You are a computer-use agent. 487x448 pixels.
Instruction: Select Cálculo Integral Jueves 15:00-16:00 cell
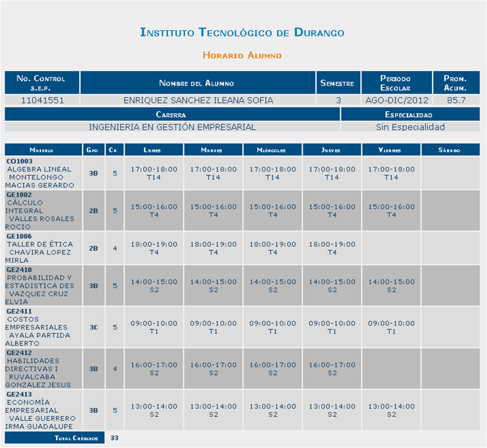pyautogui.click(x=332, y=211)
